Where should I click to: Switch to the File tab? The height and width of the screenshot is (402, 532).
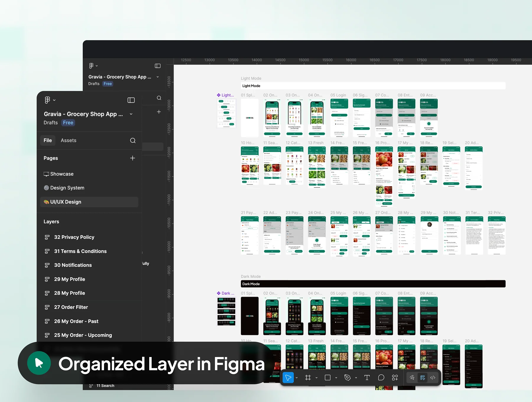pos(48,140)
